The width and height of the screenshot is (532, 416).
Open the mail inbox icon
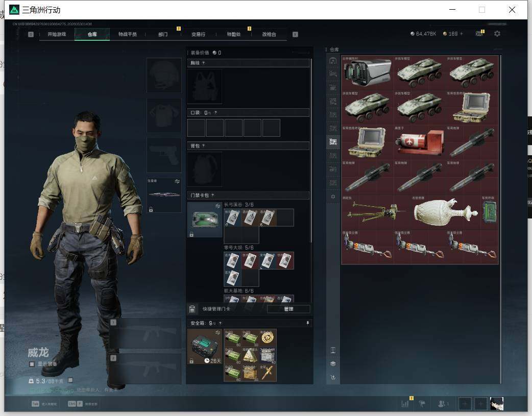pyautogui.click(x=479, y=34)
